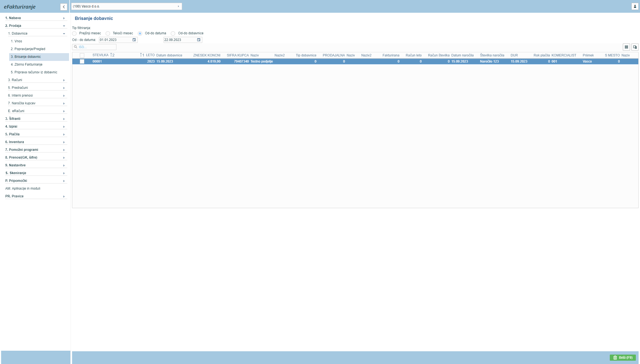Sort by STEVILKA column header
Image resolution: width=640 pixels, height=364 pixels.
[x=100, y=55]
